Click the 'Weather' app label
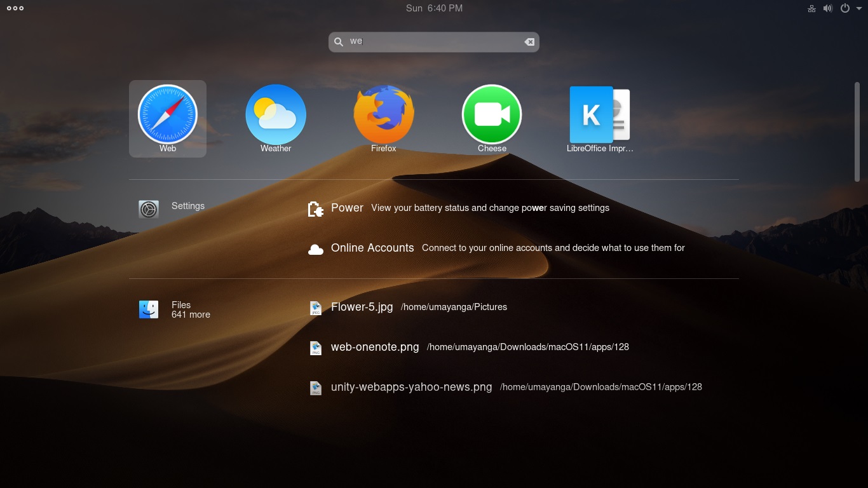This screenshot has height=488, width=868. (x=276, y=148)
